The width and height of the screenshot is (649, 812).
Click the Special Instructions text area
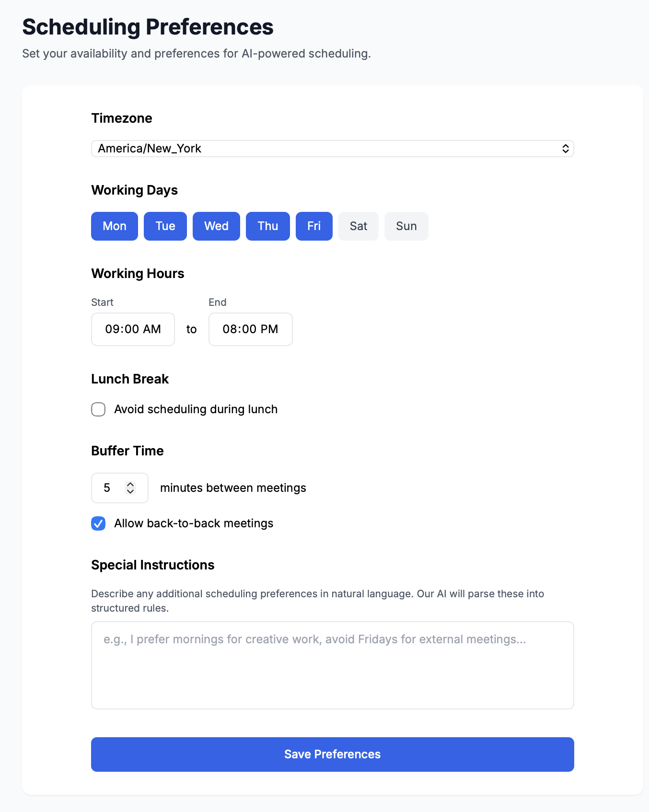[332, 665]
